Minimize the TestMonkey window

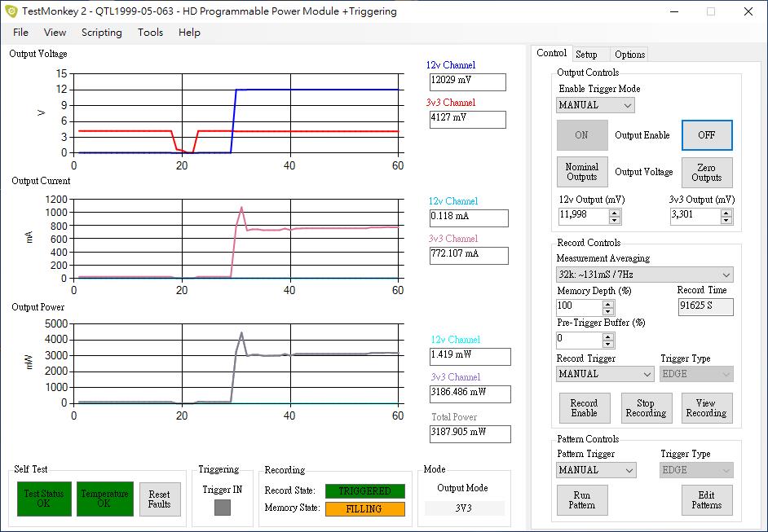tap(674, 11)
